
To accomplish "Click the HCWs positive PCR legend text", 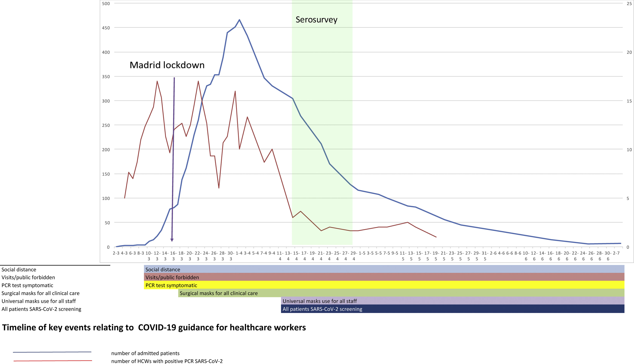I will 167,361.
